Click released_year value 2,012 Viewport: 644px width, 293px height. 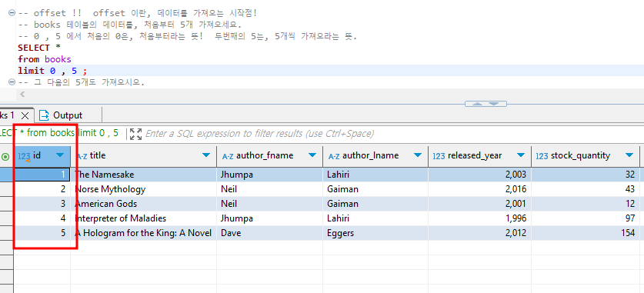pyautogui.click(x=479, y=233)
